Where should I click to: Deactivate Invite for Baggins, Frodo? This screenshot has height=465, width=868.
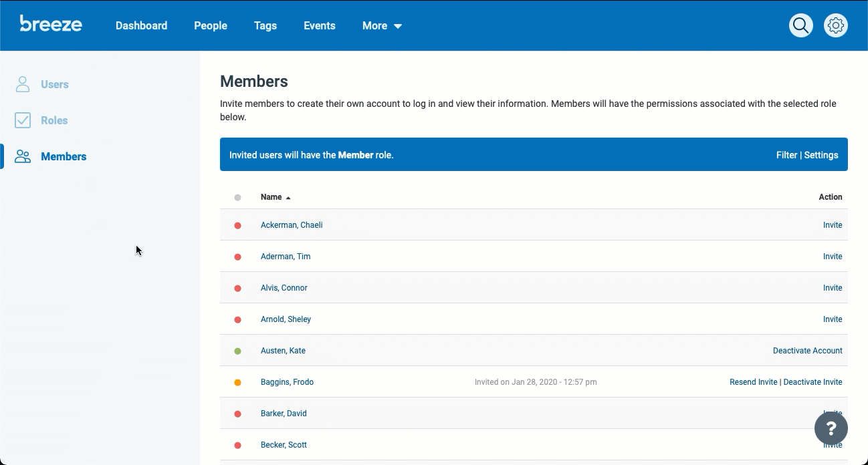pyautogui.click(x=812, y=382)
